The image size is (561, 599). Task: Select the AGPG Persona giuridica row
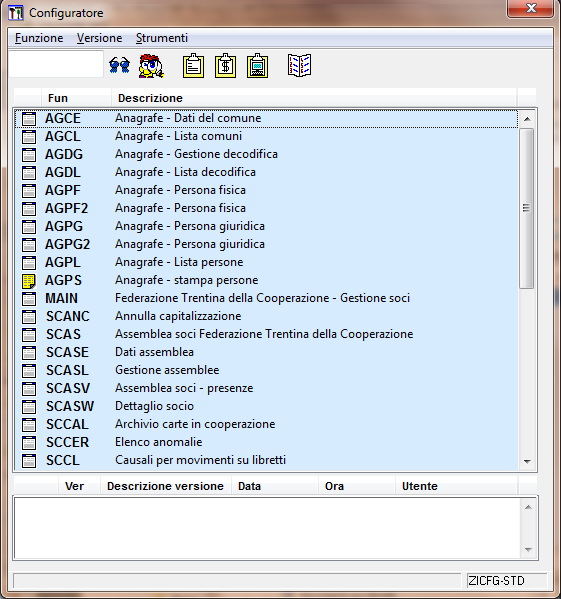(x=267, y=226)
